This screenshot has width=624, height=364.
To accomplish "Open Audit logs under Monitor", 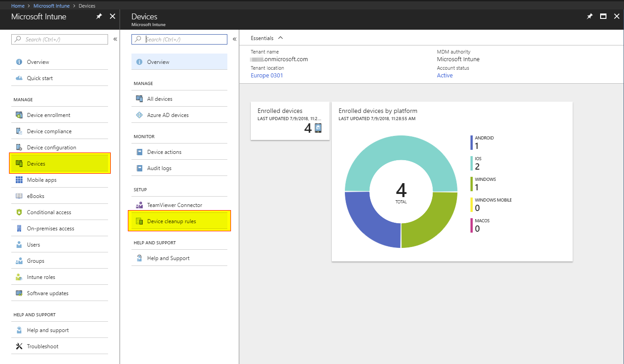I will coord(159,168).
